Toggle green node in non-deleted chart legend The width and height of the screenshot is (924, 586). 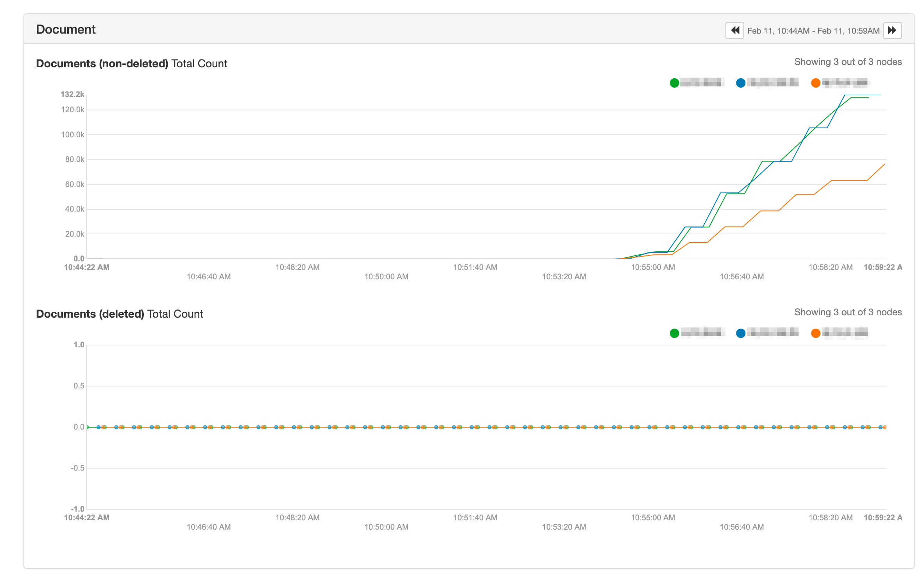pyautogui.click(x=674, y=83)
